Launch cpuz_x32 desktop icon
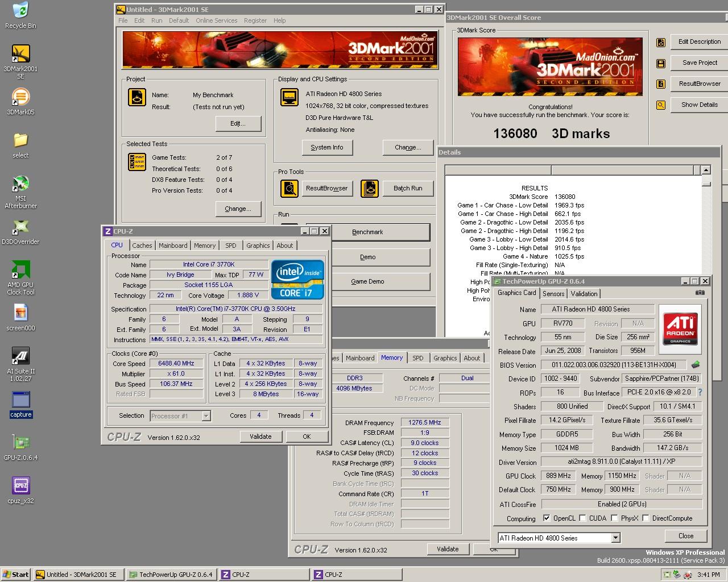Image resolution: width=728 pixels, height=582 pixels. 20,490
